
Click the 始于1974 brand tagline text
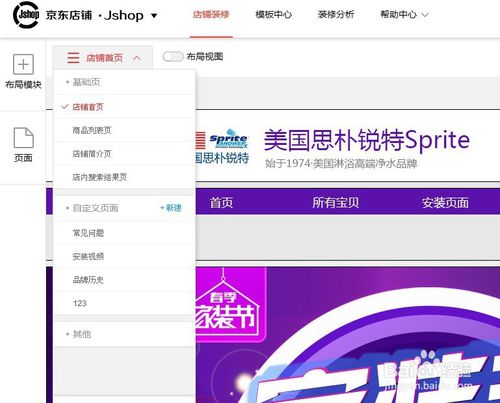(x=341, y=164)
